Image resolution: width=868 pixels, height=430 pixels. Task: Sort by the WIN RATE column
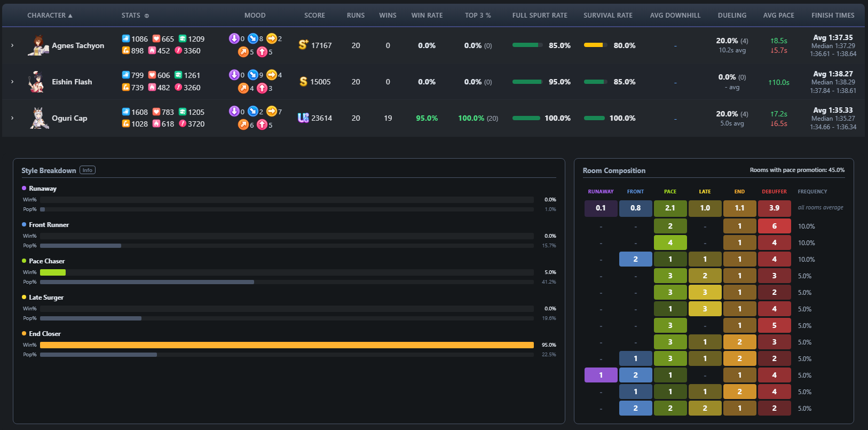[x=427, y=15]
